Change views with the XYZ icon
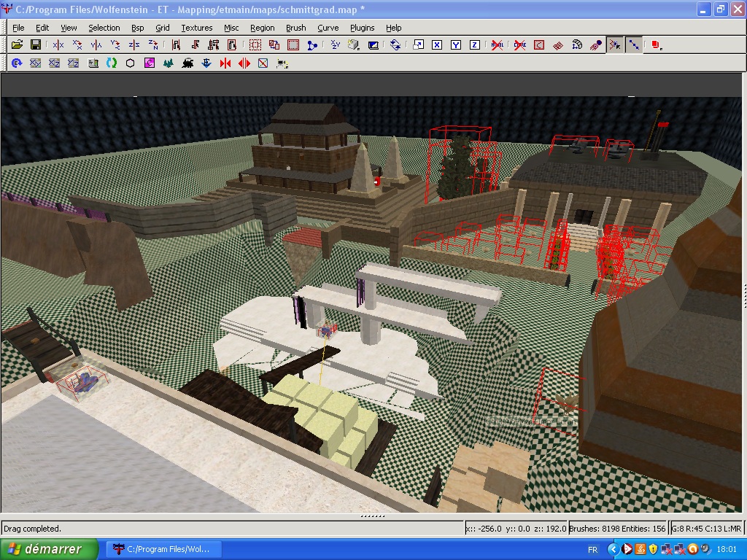This screenshot has height=560, width=747. pos(336,44)
